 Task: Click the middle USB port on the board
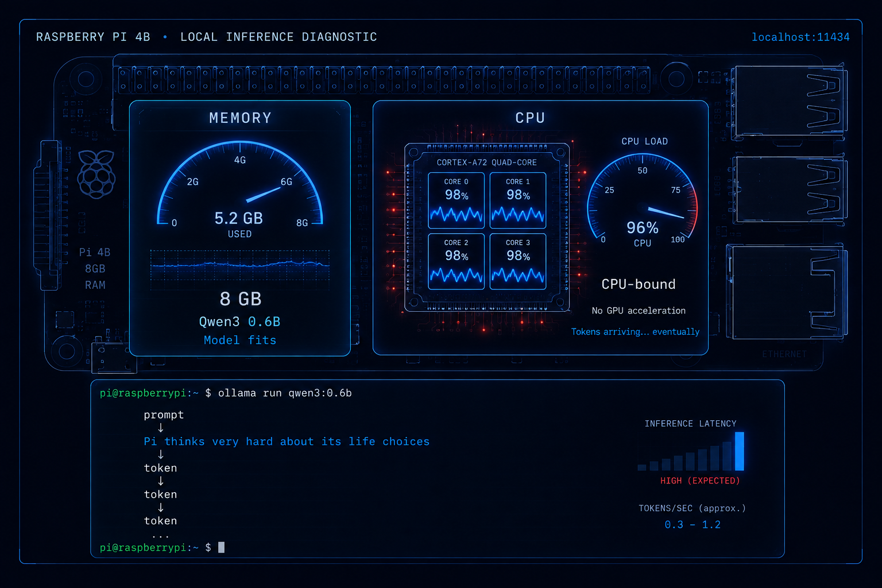coord(790,189)
